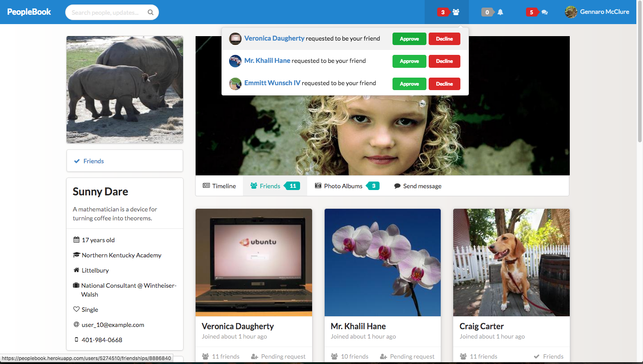Click Friends status on Craig Carter's card
The width and height of the screenshot is (643, 364).
click(x=548, y=356)
